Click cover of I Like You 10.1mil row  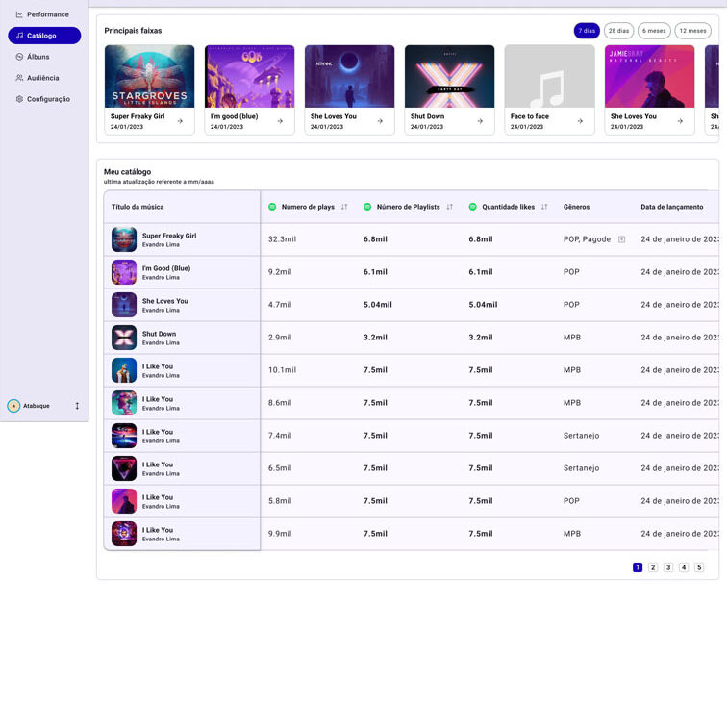(124, 370)
